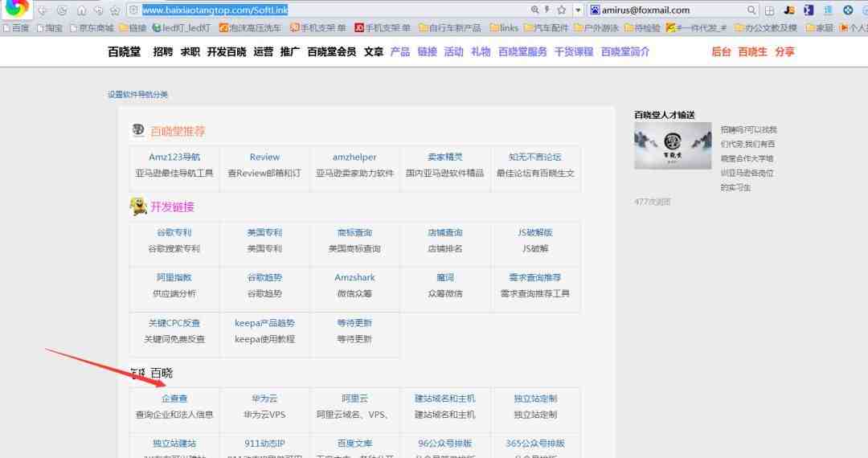The image size is (868, 458).
Task: Open the 京东商城 bookmark
Action: point(92,27)
